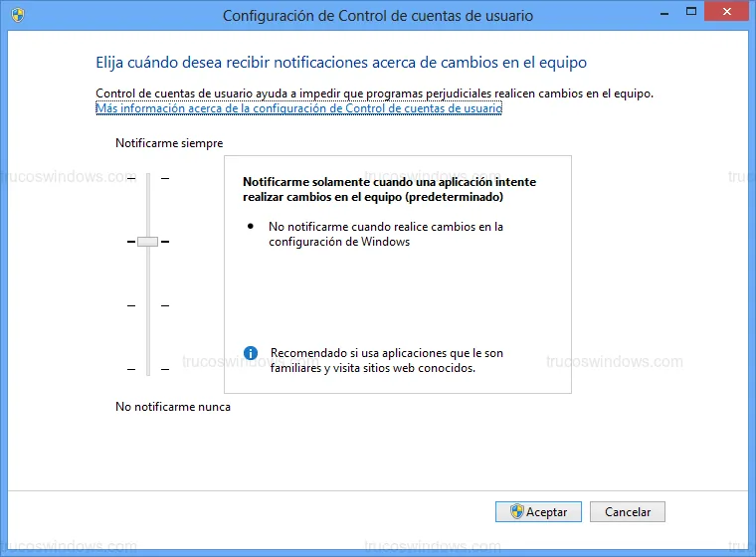Click the shield icon on Aceptar button

click(x=516, y=512)
